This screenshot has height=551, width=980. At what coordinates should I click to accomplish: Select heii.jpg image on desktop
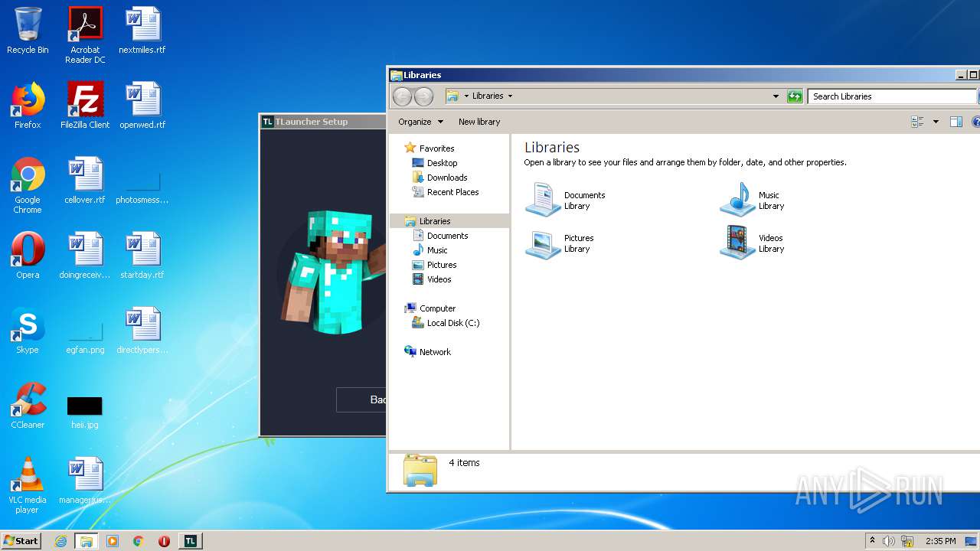pos(85,412)
